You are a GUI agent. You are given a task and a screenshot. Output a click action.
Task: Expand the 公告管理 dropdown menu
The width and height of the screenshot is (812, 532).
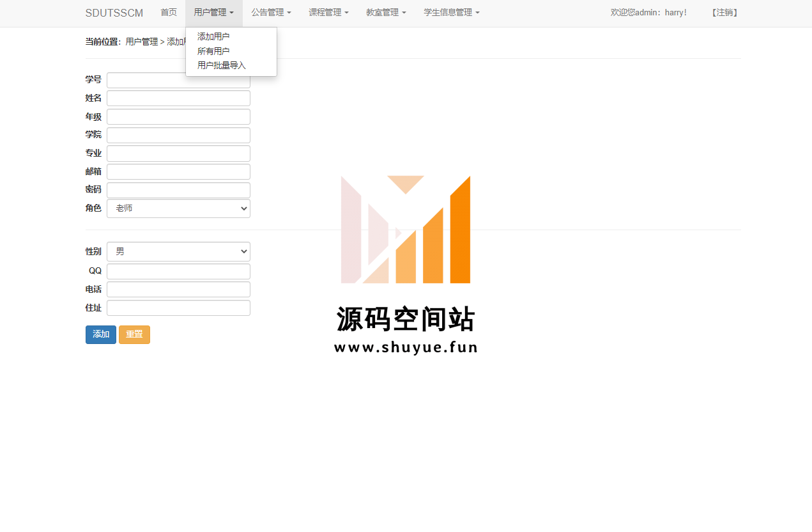271,13
